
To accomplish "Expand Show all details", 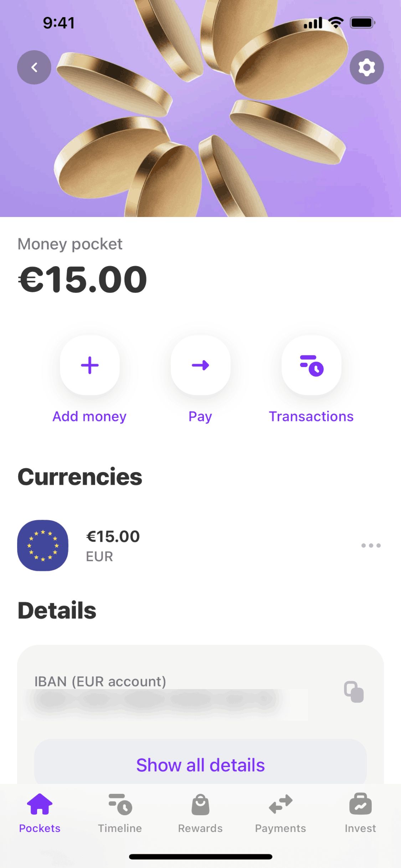I will [200, 765].
